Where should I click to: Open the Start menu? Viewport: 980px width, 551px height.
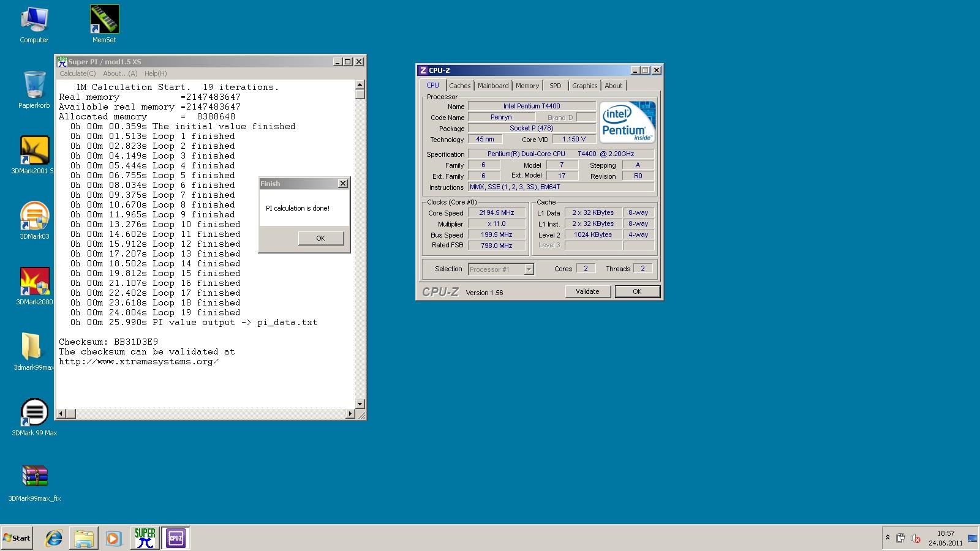(x=17, y=538)
